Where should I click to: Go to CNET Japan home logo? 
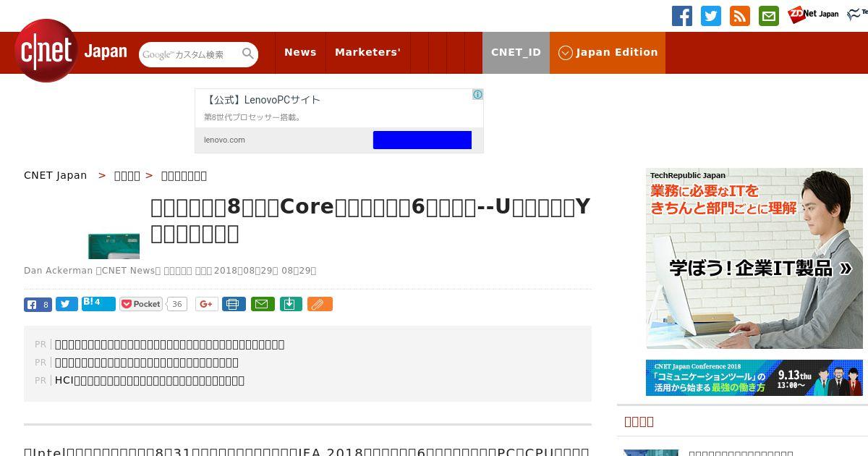(70, 51)
